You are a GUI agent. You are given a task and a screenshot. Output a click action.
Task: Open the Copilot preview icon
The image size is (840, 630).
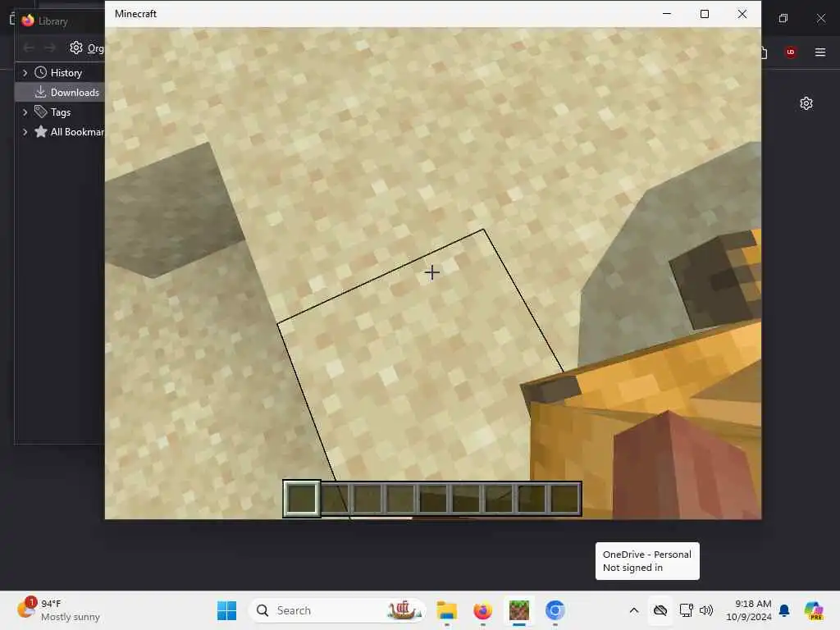pyautogui.click(x=814, y=610)
